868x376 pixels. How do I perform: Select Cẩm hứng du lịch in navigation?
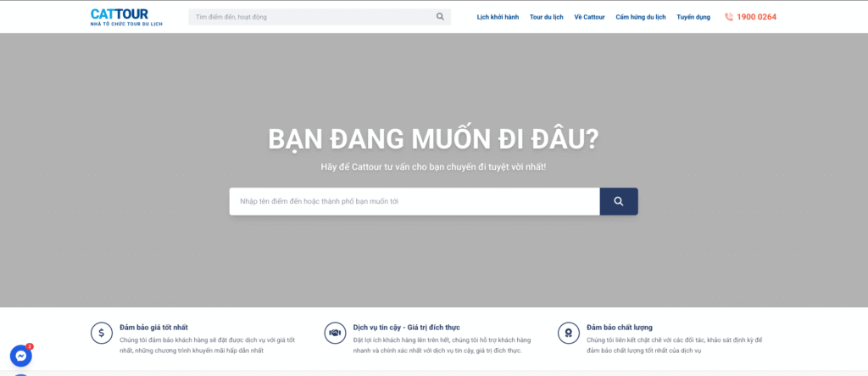641,17
